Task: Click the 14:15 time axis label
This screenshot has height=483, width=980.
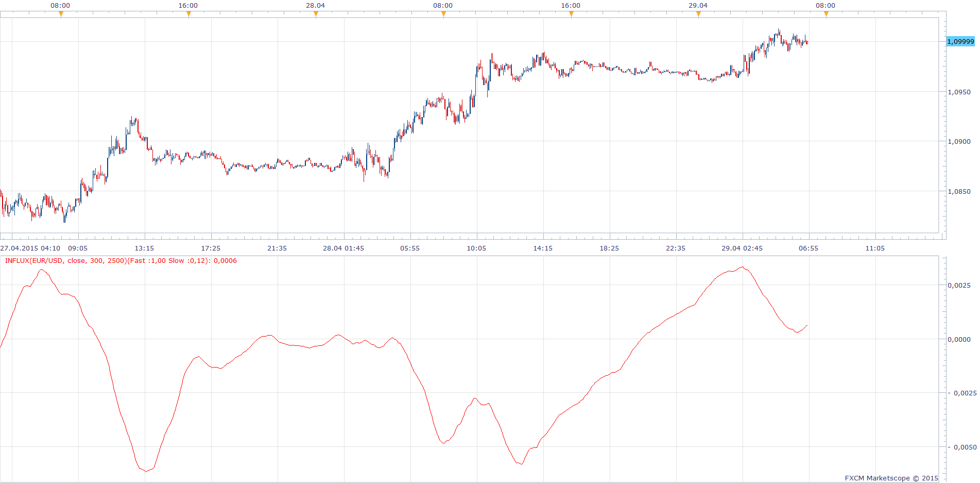Action: pyautogui.click(x=543, y=248)
